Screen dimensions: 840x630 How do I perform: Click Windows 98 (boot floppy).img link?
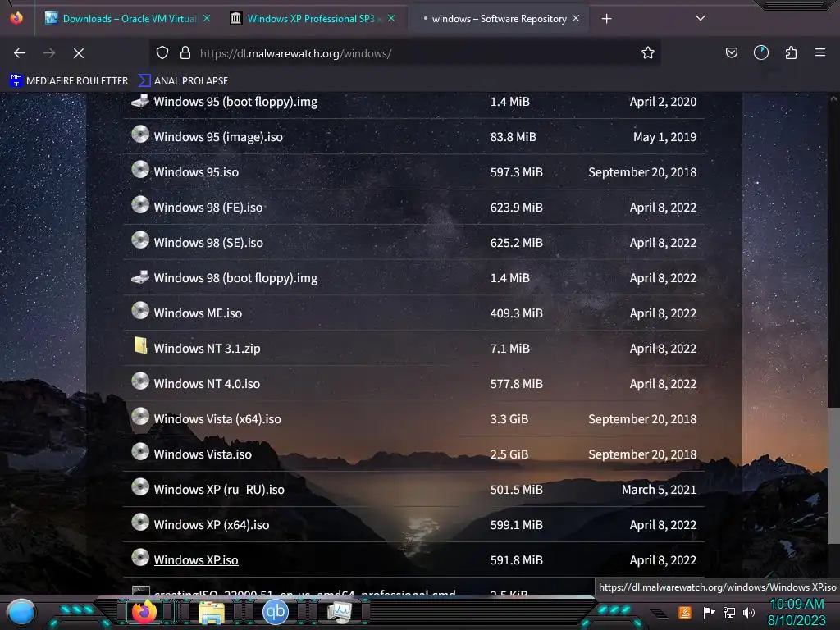pyautogui.click(x=235, y=278)
